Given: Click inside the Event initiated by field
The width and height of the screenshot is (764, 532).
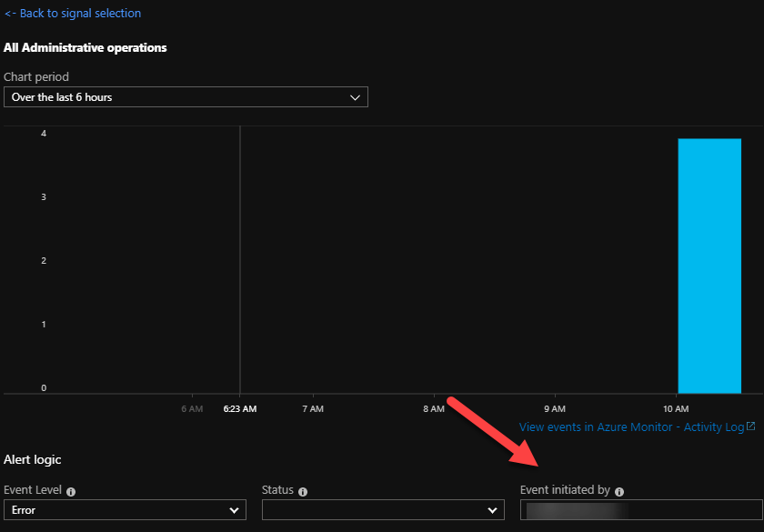Looking at the screenshot, I should click(x=640, y=510).
